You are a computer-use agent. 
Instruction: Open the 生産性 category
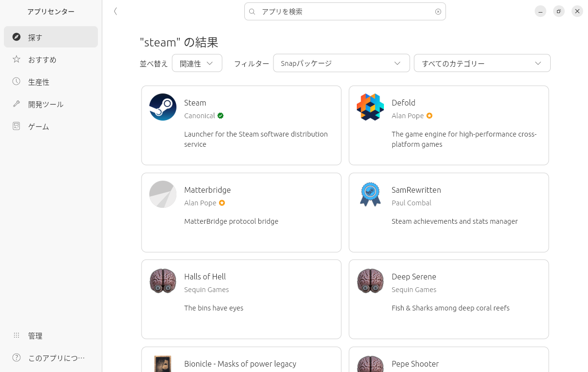[x=51, y=81]
